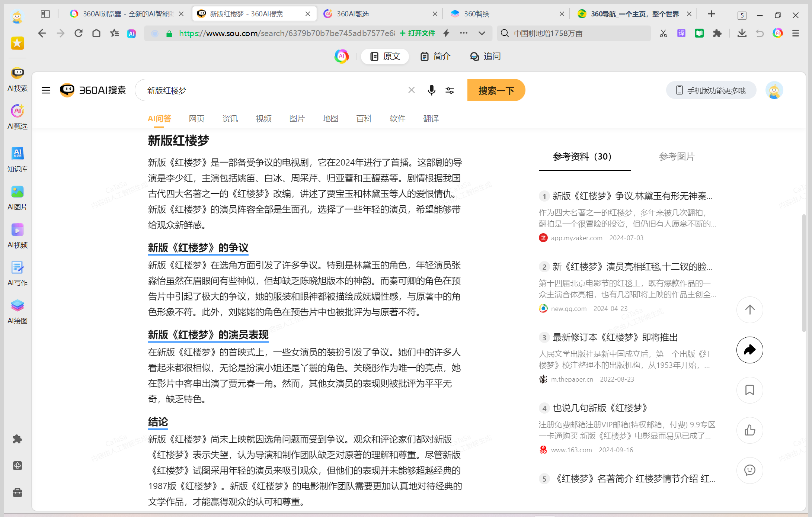
Task: Open the address bar more options ellipsis
Action: 464,33
